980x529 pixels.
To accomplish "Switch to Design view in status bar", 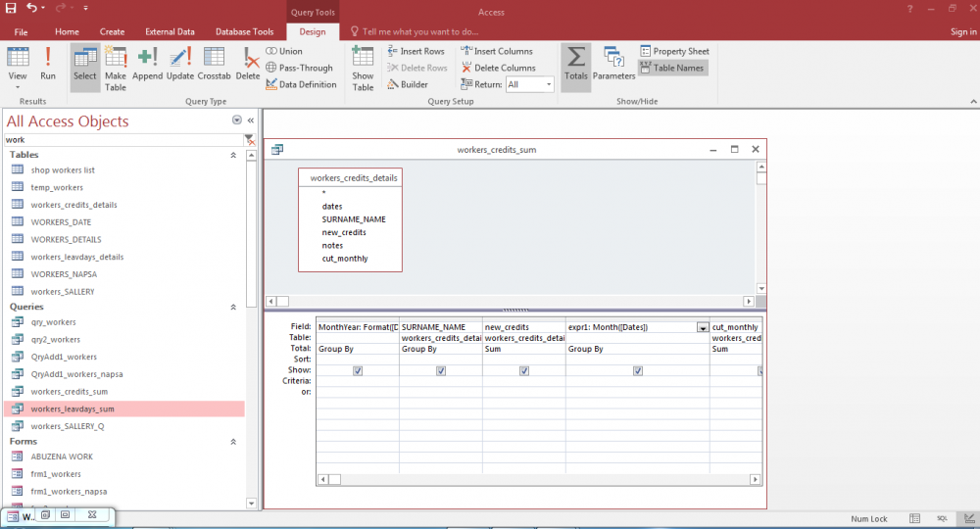I will [x=969, y=518].
